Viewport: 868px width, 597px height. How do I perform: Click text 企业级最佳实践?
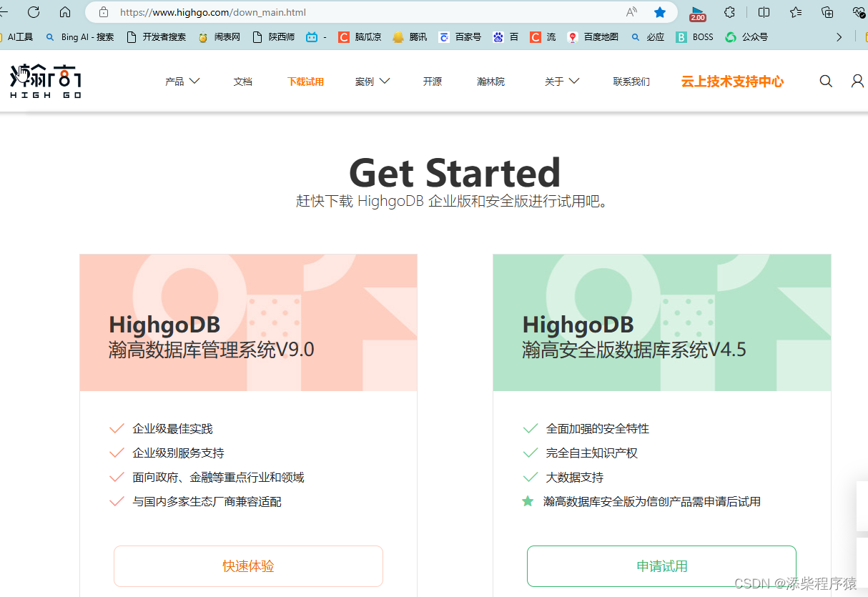point(172,429)
